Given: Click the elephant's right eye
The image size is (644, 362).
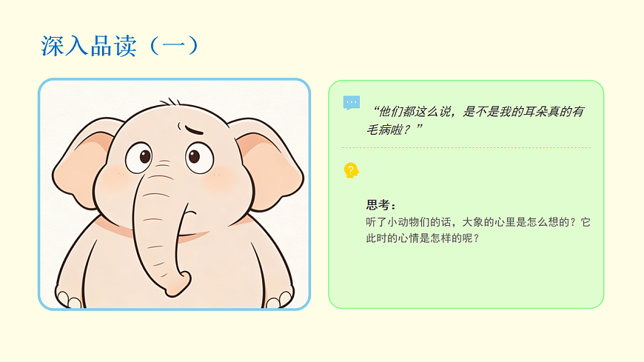Looking at the screenshot, I should (199, 158).
